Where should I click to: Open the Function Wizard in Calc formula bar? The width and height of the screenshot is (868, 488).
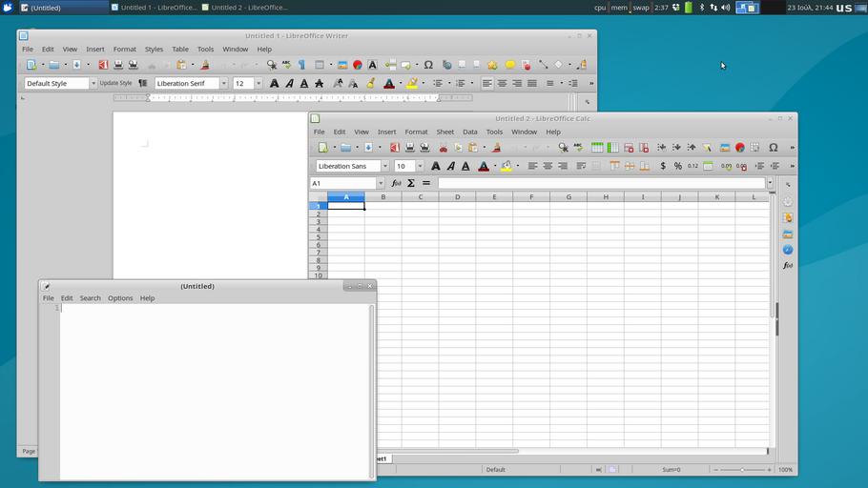coord(396,183)
